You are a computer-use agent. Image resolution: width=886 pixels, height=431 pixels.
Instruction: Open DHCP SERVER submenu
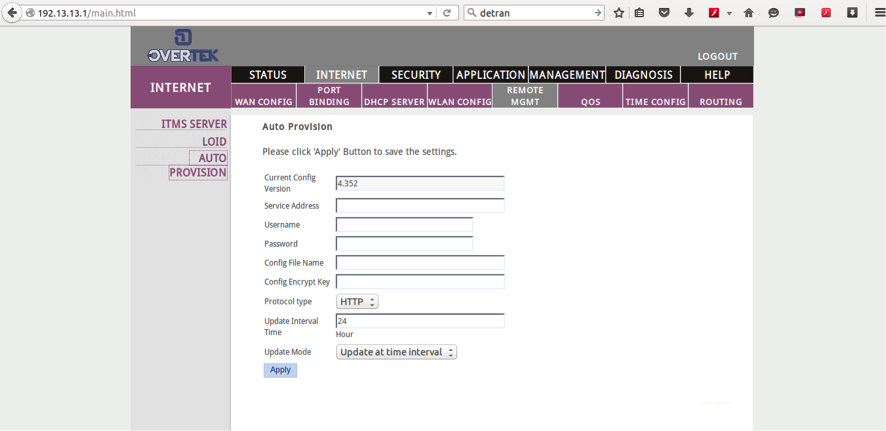click(x=394, y=96)
